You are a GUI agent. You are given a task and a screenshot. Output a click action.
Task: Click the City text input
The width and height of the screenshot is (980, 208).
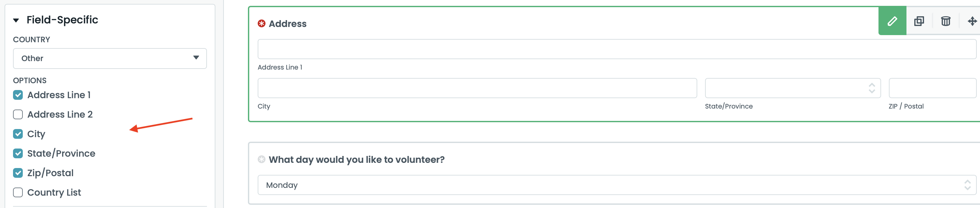(477, 88)
